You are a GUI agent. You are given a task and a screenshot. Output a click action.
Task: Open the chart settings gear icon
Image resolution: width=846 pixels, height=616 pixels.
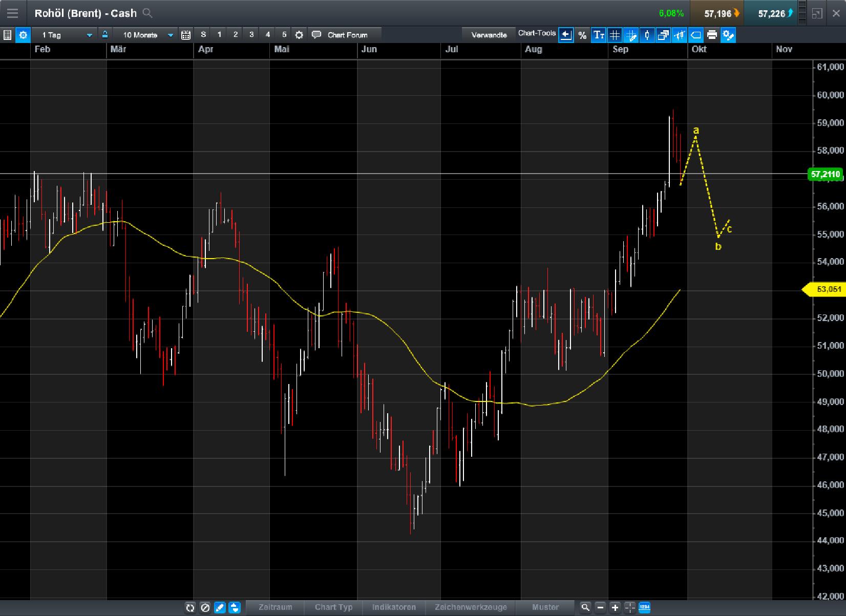[23, 35]
